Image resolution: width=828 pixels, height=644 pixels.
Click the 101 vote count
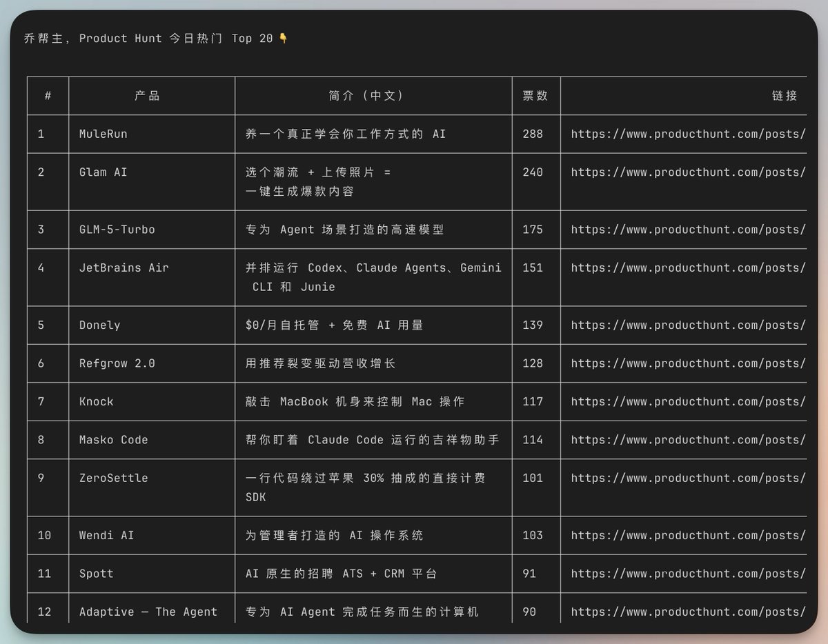click(533, 478)
